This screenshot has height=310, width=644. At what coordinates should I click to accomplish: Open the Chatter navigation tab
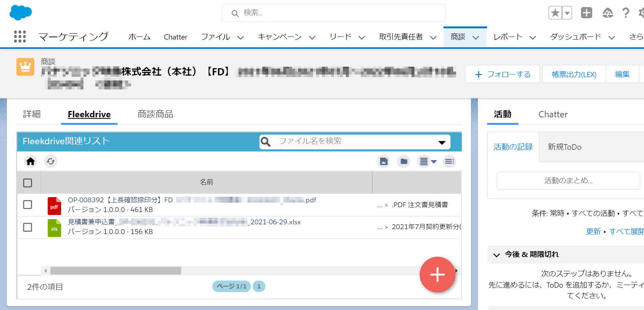click(x=176, y=37)
